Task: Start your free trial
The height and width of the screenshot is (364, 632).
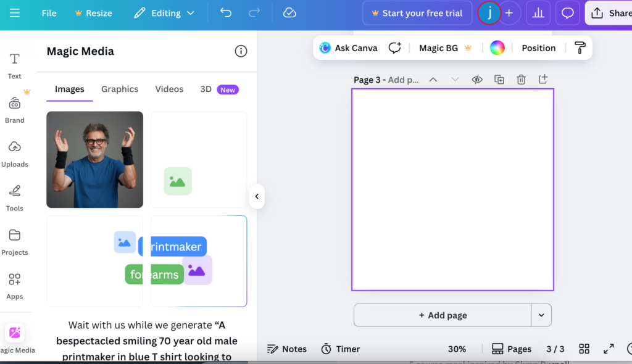Action: [x=417, y=13]
